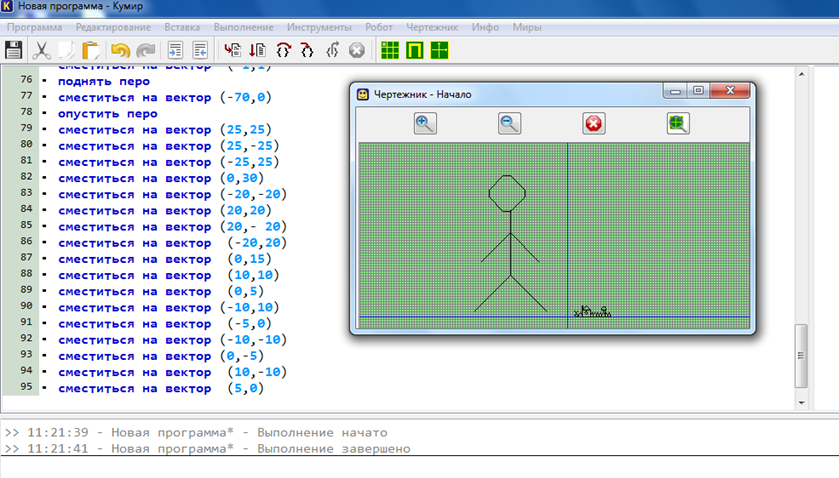This screenshot has height=478, width=839.
Task: Click code line 91 with vector (-5,0)
Action: coord(165,324)
